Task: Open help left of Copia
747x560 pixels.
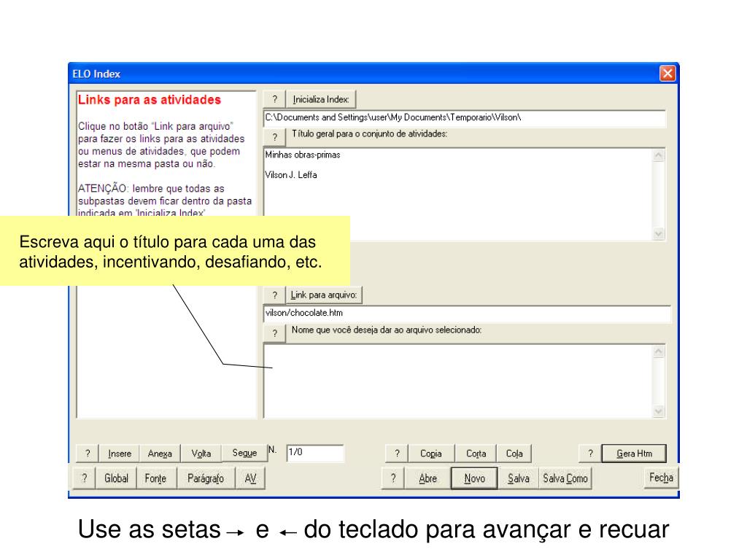Action: (397, 454)
